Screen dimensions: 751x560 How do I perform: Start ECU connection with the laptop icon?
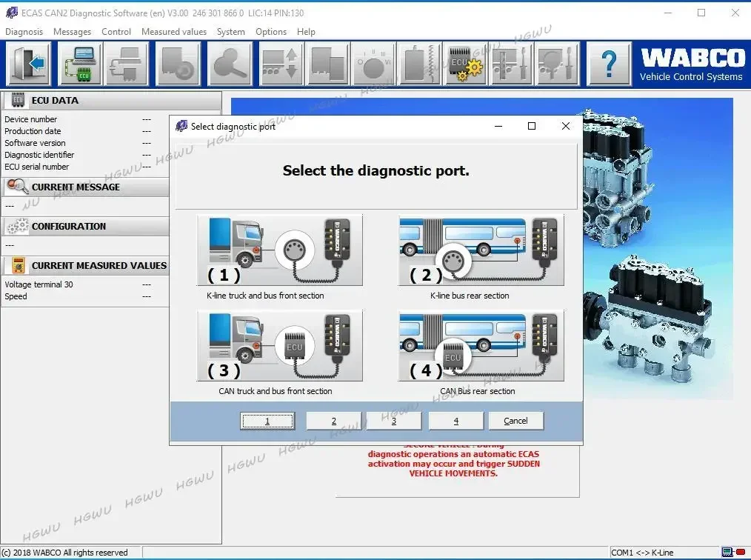80,64
